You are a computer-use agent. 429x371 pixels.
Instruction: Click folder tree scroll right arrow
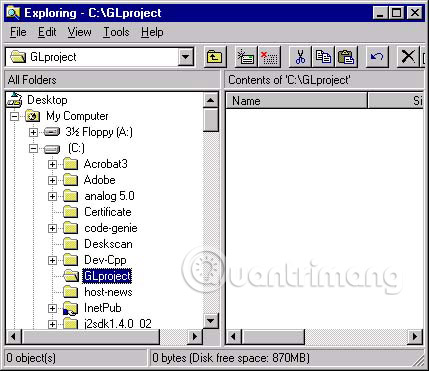[195, 336]
